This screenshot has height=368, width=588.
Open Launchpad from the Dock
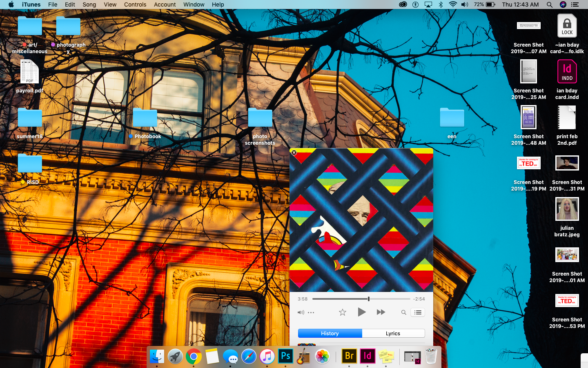(x=175, y=357)
